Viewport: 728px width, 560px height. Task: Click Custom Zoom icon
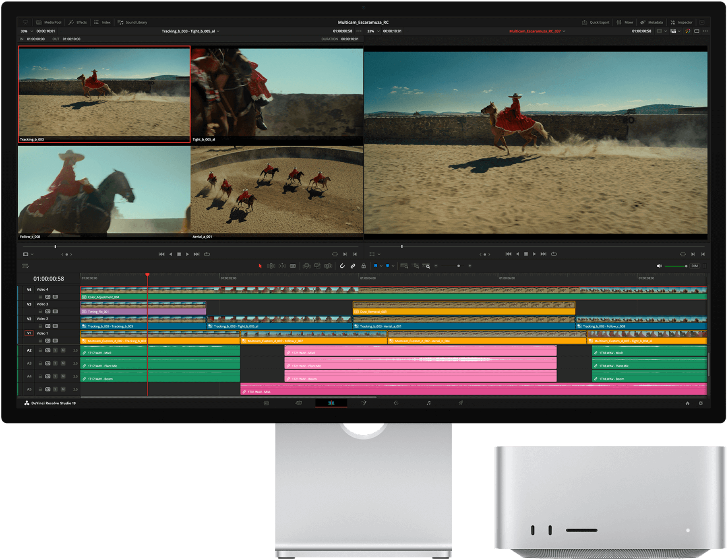(426, 266)
